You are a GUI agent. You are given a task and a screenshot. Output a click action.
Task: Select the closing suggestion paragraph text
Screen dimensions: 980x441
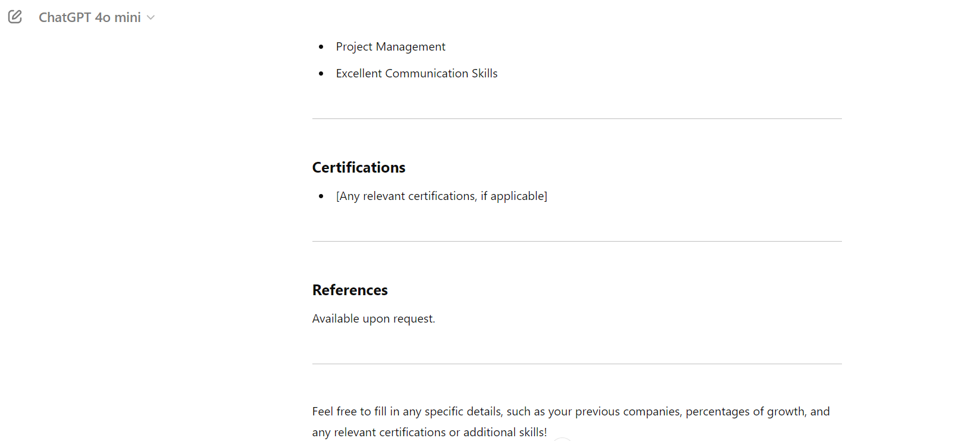coord(571,421)
